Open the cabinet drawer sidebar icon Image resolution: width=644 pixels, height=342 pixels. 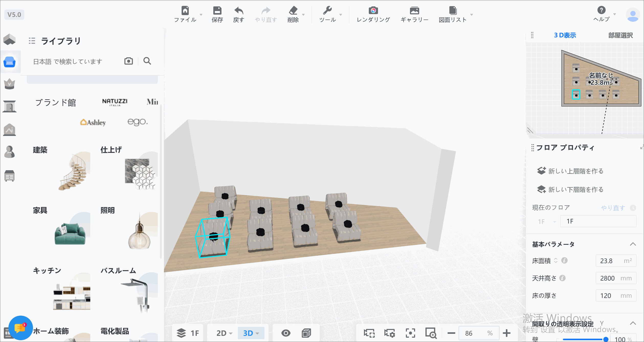pos(10,176)
